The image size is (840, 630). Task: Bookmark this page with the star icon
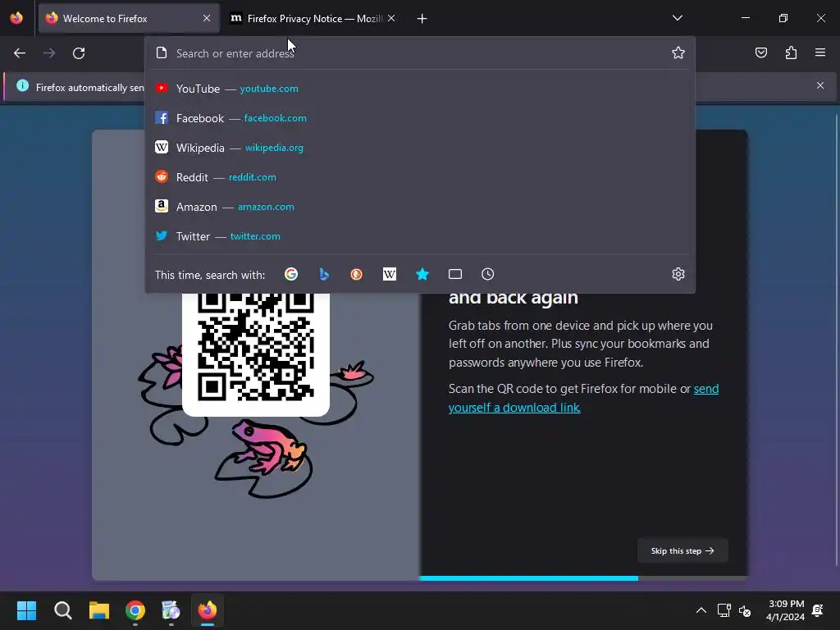pyautogui.click(x=678, y=52)
